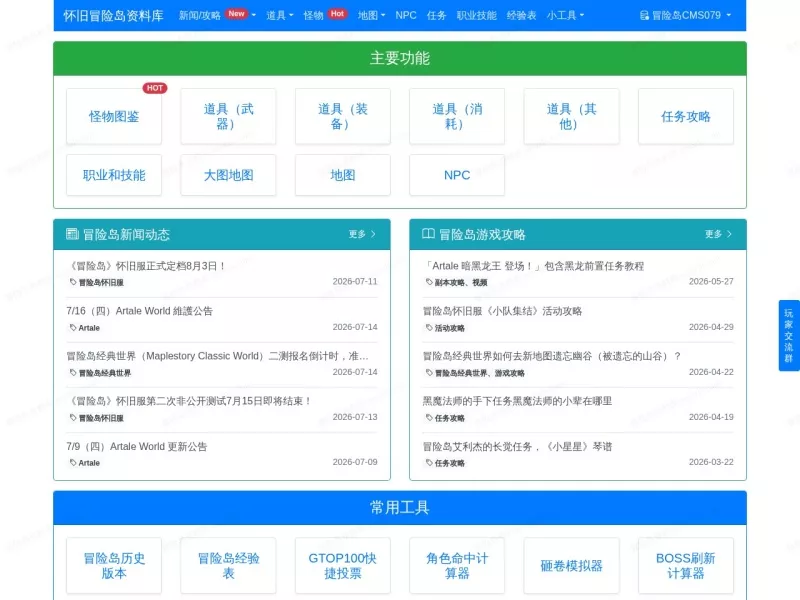The image size is (800, 600).
Task: Open the 经验表 navigation item
Action: point(521,15)
